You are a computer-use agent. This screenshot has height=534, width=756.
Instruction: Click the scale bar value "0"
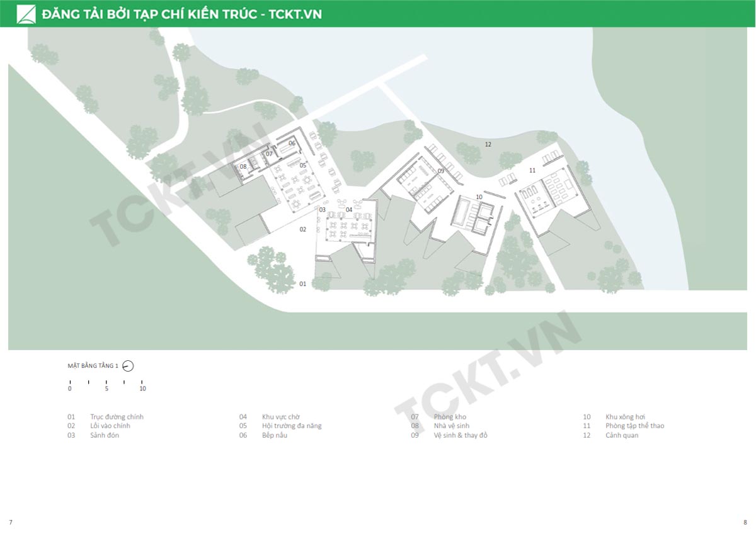(70, 389)
